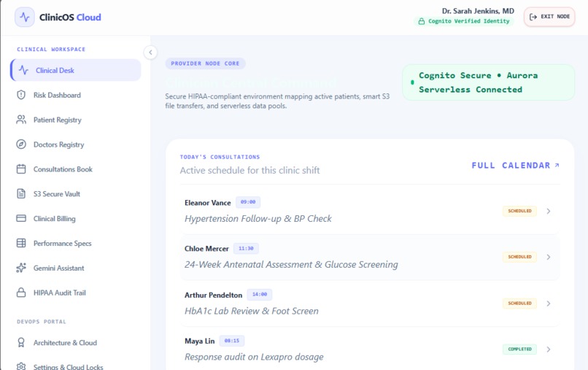
Task: Click the 14:00 time tag
Action: tap(260, 295)
